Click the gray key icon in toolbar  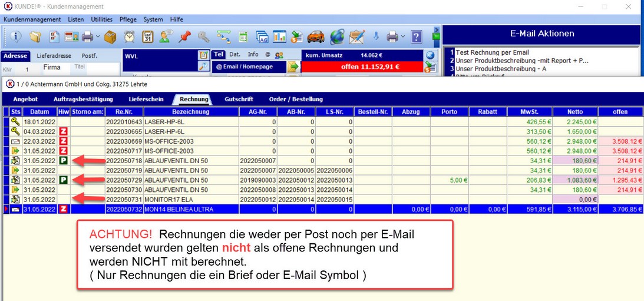[x=203, y=37]
